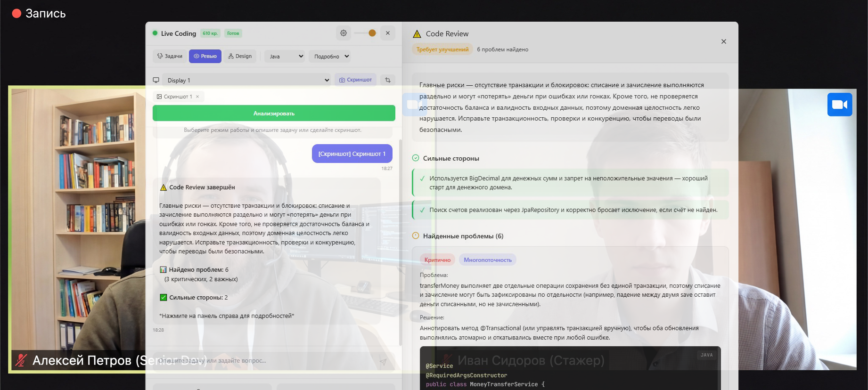Click the muted microphone icon of Алексей Петров
Screen dimensions: 868x390
pyautogui.click(x=21, y=360)
